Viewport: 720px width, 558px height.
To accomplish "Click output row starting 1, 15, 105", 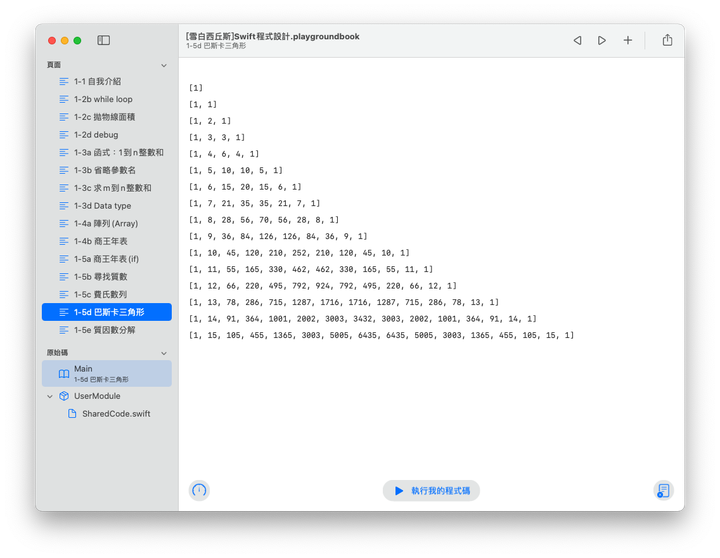I will (x=382, y=336).
